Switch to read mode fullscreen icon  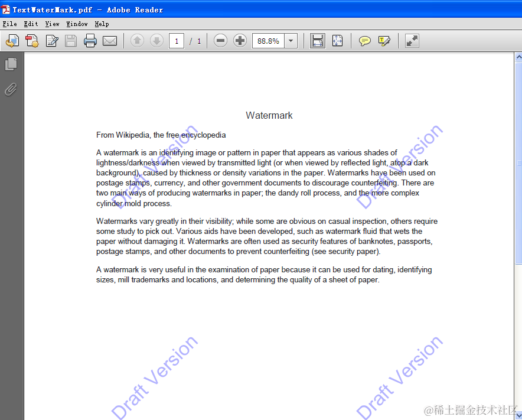[412, 41]
